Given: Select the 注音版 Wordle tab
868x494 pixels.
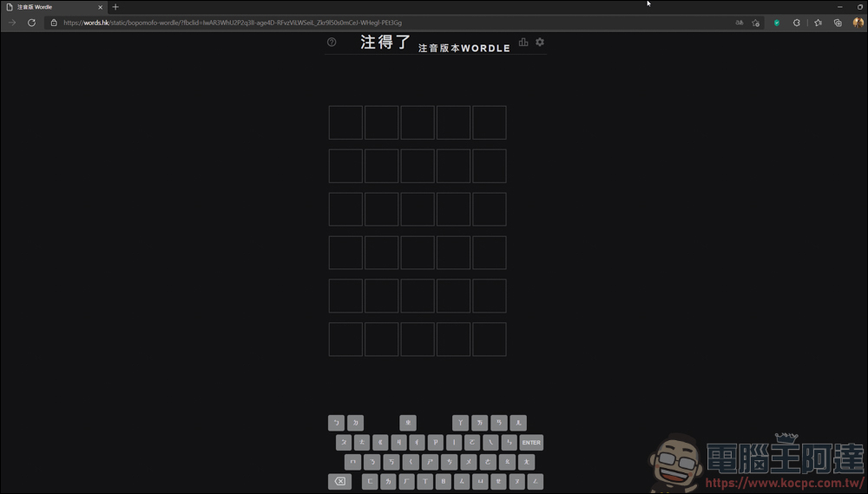Looking at the screenshot, I should (54, 7).
